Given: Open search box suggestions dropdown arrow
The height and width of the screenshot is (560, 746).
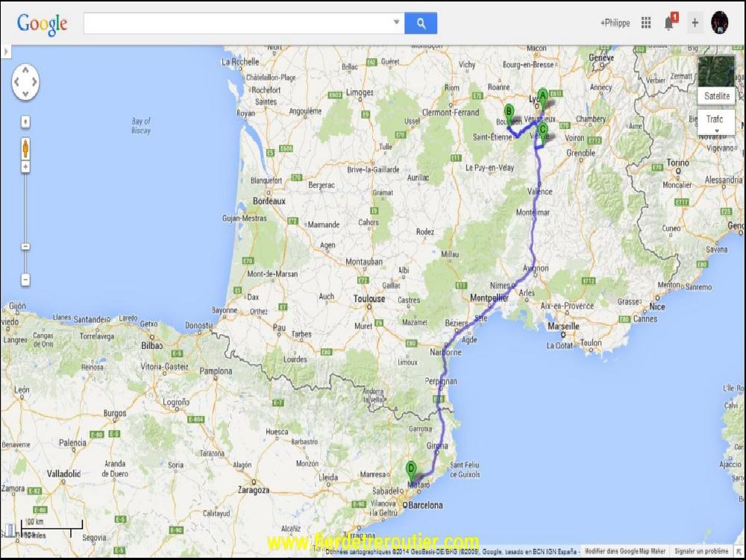Looking at the screenshot, I should click(x=396, y=23).
